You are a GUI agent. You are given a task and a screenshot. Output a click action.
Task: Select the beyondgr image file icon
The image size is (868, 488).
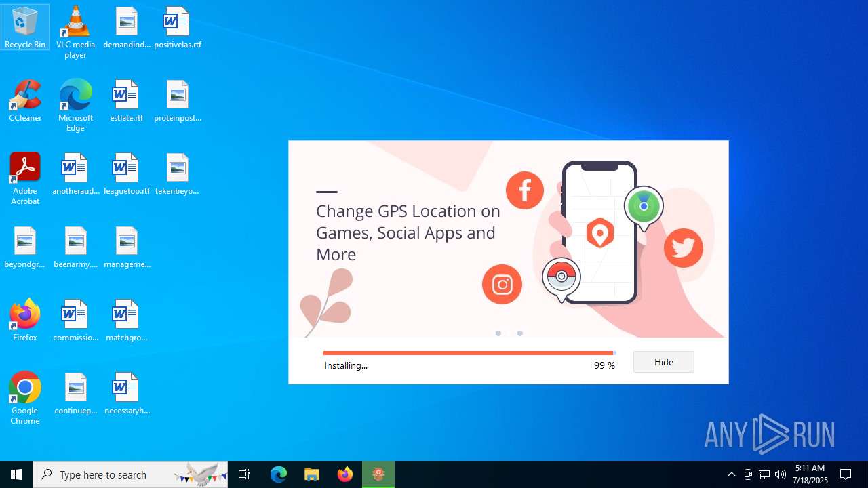[x=25, y=247]
